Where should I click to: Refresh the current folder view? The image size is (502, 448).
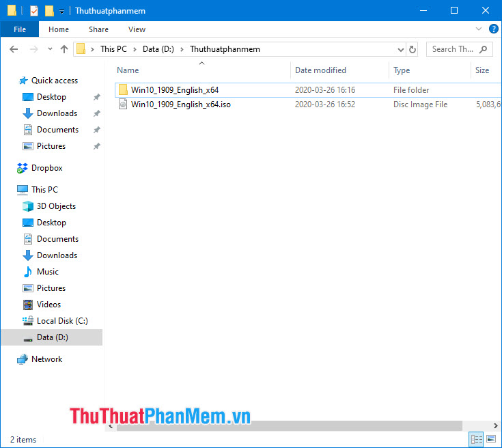pyautogui.click(x=413, y=49)
